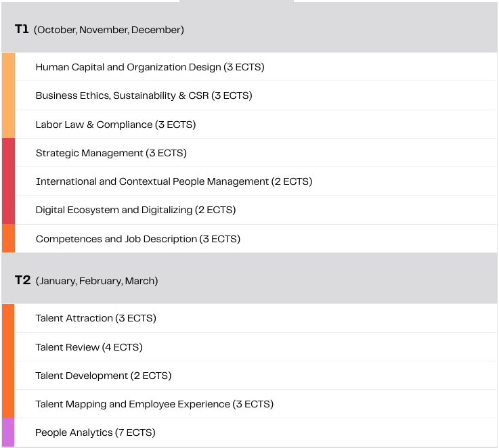Screen dimensions: 499x448
Task: Click orange bar beside Competences and Job Description
Action: [8, 239]
